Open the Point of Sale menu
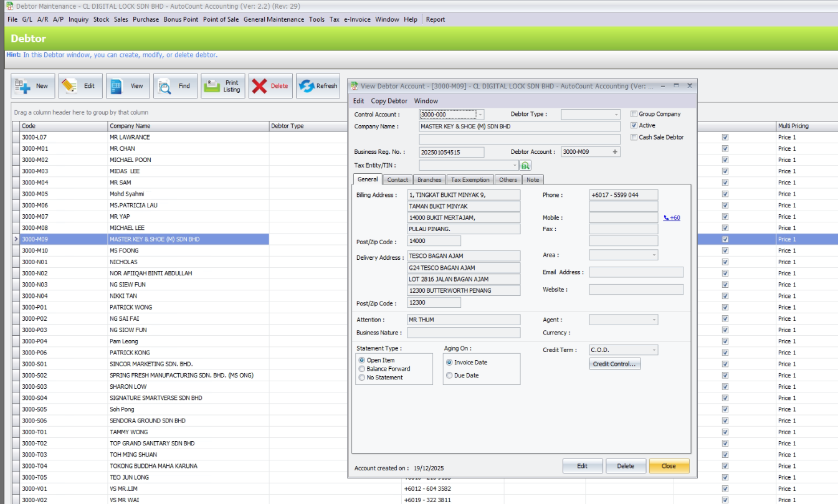 pos(221,19)
